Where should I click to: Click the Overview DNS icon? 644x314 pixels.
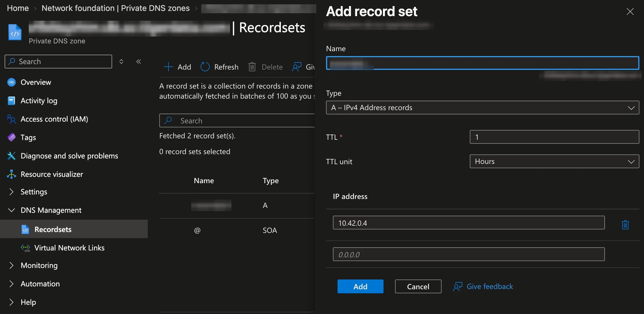pos(11,82)
